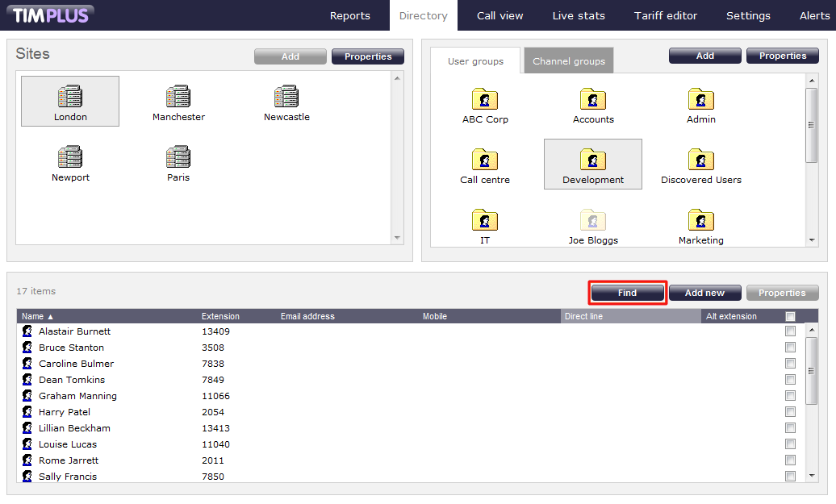
Task: Select the Accounts group folder icon
Action: (593, 99)
